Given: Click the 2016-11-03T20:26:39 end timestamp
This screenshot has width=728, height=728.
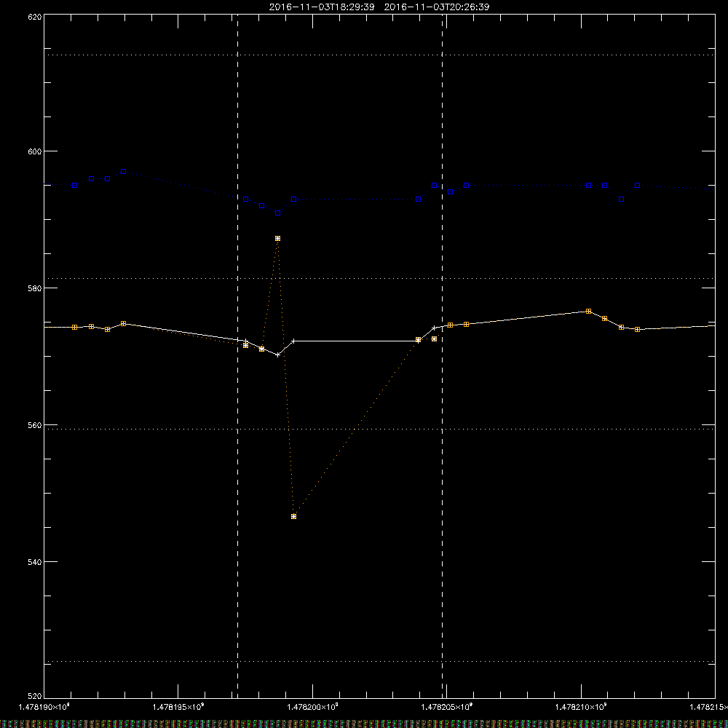Looking at the screenshot, I should pyautogui.click(x=436, y=7).
